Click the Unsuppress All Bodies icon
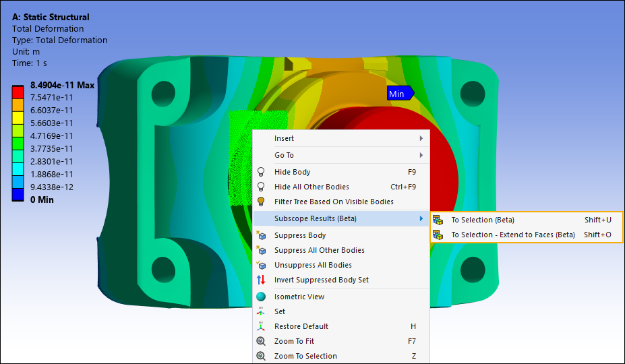 261,265
